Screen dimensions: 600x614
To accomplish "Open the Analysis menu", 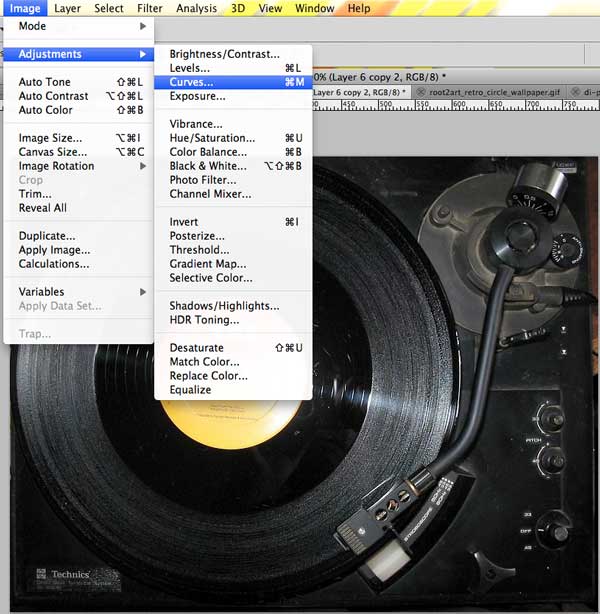I will point(196,8).
